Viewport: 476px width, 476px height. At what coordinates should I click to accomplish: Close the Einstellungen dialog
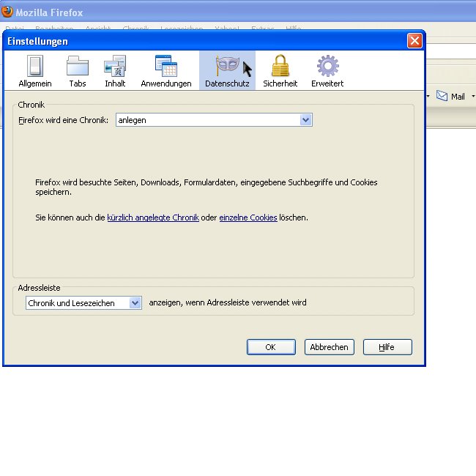(x=414, y=41)
